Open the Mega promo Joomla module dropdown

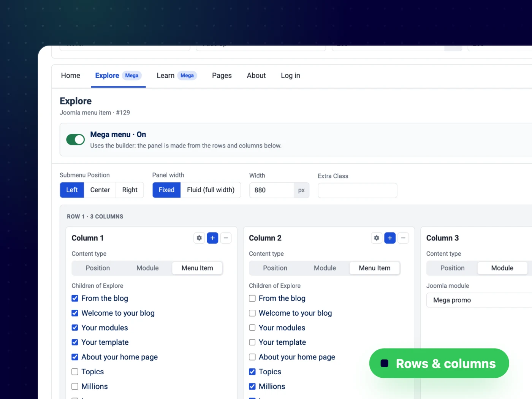(x=479, y=300)
